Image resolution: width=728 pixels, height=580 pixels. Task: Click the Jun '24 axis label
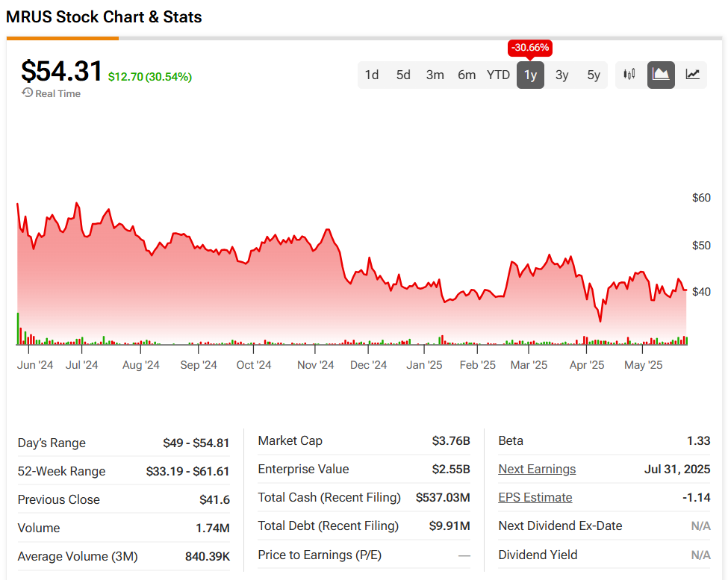coord(35,365)
